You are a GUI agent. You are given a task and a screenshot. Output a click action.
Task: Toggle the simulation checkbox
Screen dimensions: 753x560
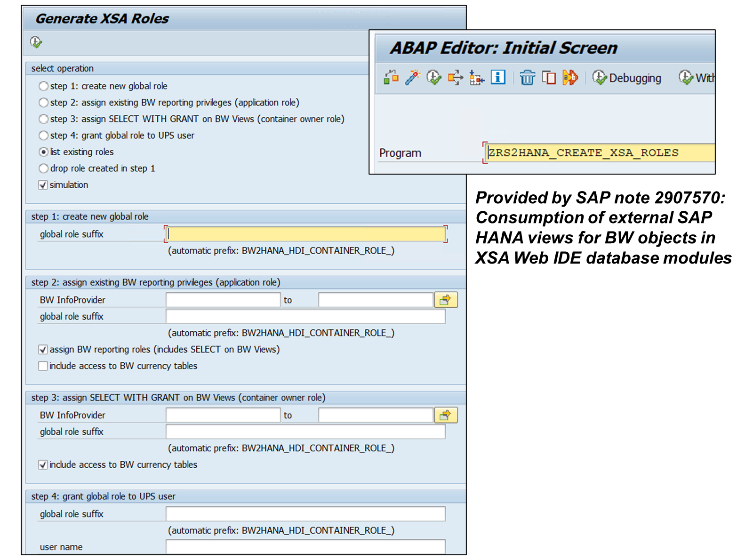(43, 185)
